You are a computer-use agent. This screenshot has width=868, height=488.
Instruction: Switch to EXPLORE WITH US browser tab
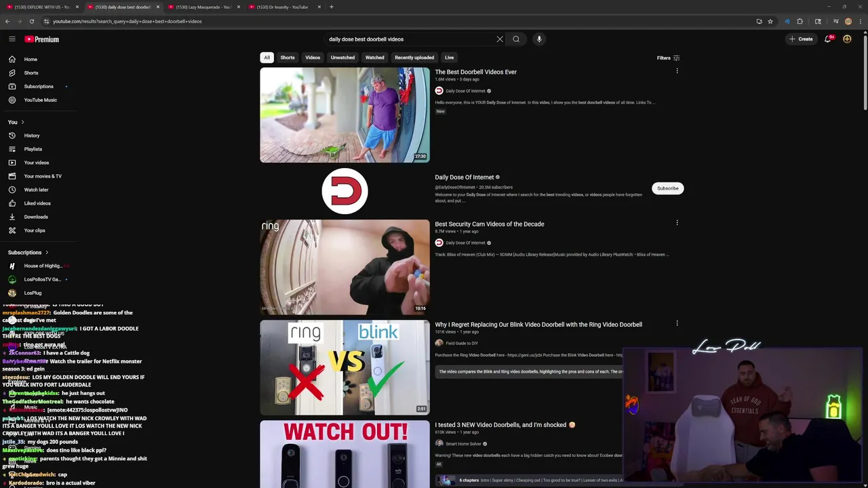[41, 7]
